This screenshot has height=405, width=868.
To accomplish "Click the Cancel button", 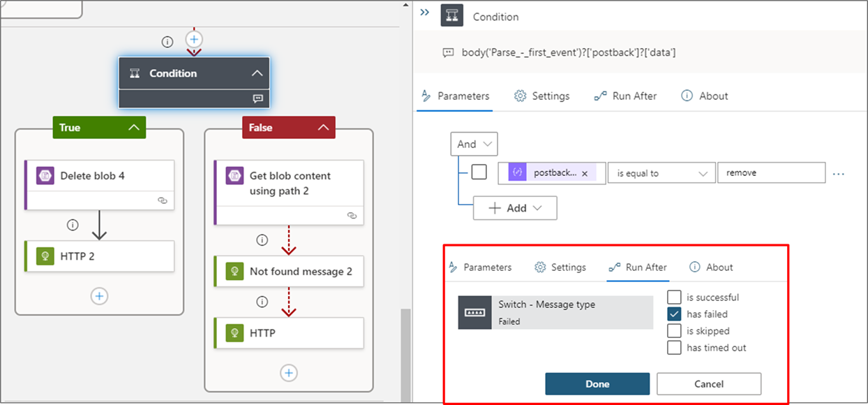I will (x=709, y=384).
